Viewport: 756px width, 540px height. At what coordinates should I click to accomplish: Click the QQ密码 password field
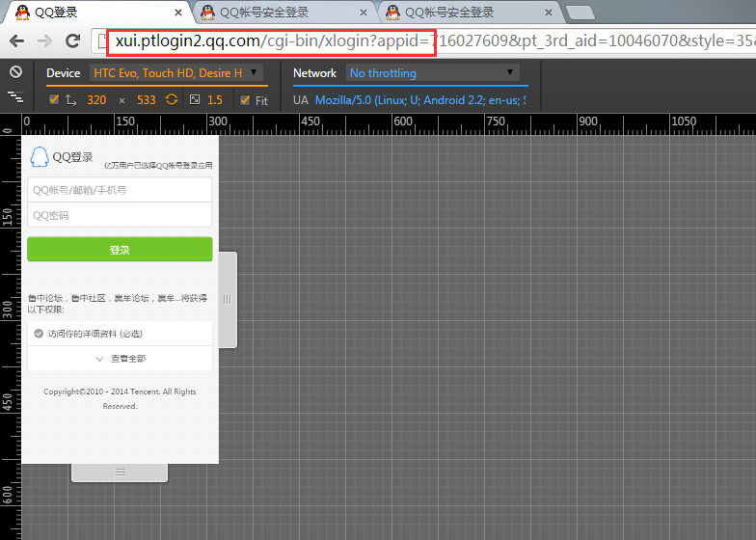[x=120, y=215]
